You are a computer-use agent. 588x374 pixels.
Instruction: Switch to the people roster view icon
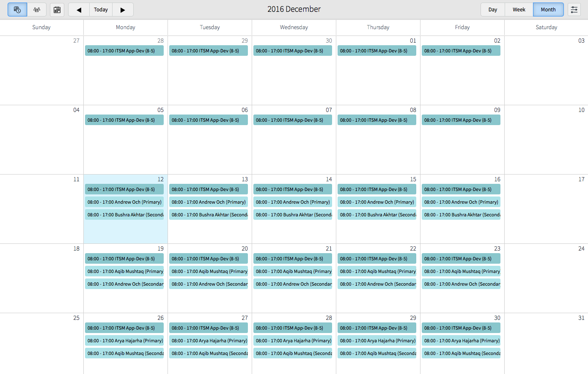coord(37,9)
